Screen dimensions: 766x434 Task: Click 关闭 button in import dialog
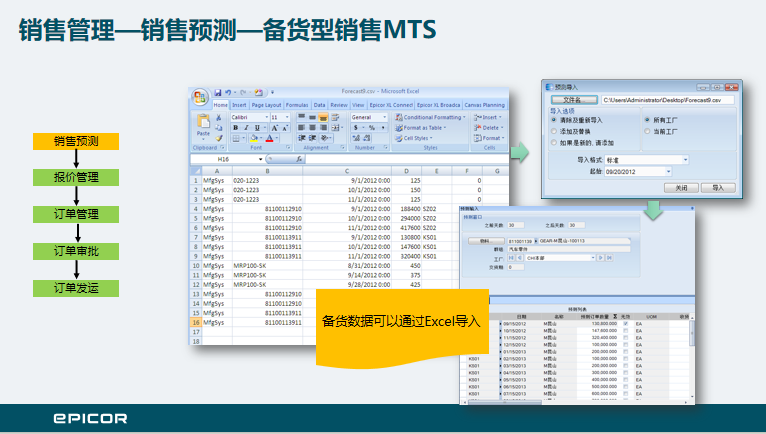coord(681,188)
